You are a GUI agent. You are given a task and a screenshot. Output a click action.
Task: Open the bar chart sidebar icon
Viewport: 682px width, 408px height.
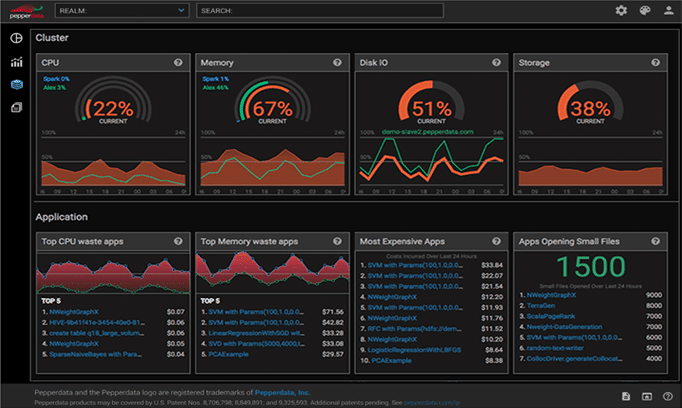[16, 62]
